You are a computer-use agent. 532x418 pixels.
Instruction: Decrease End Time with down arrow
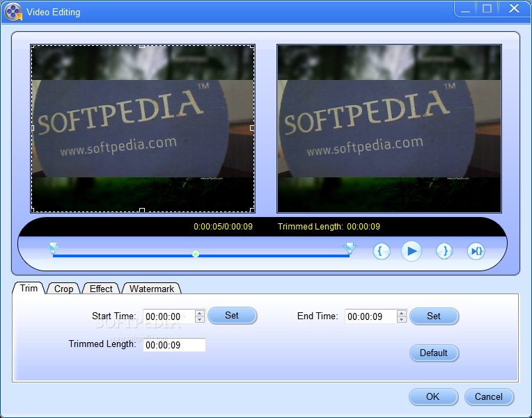tap(402, 319)
